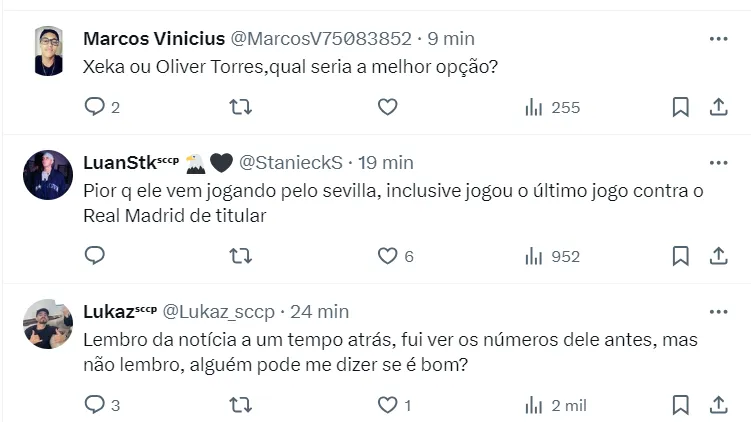751x422 pixels.
Task: Open view count of 952 views
Action: tap(552, 256)
